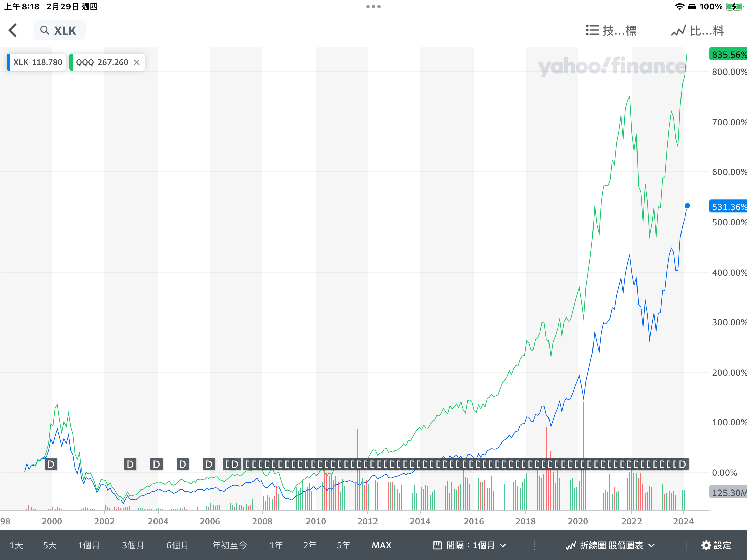Open the 間隔：1個月 interval dropdown
Viewport: 747px width, 560px height.
pos(470,545)
